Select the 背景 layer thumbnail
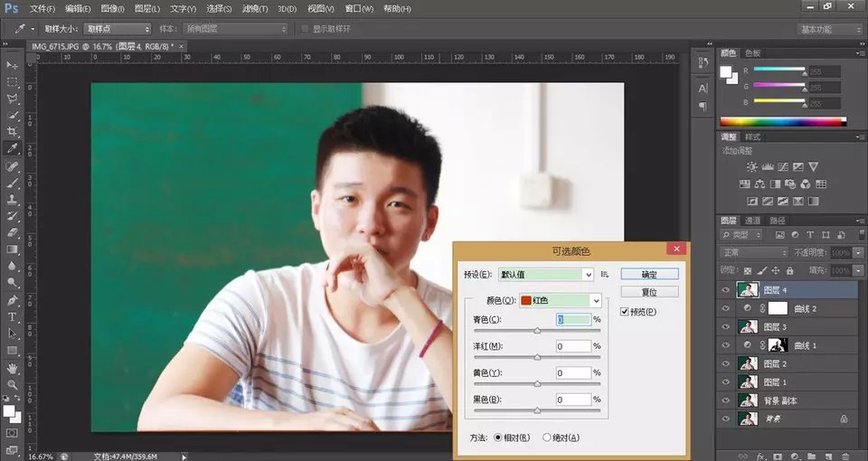 (748, 419)
